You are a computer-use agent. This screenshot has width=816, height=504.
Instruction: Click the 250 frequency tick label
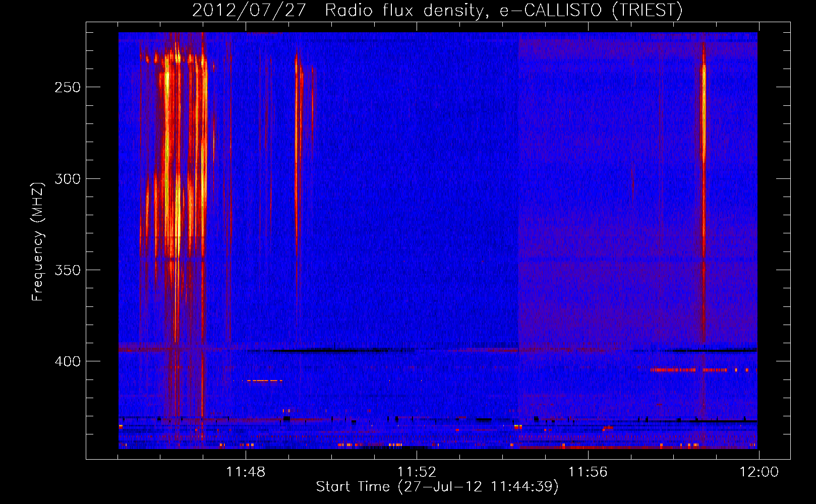(68, 87)
